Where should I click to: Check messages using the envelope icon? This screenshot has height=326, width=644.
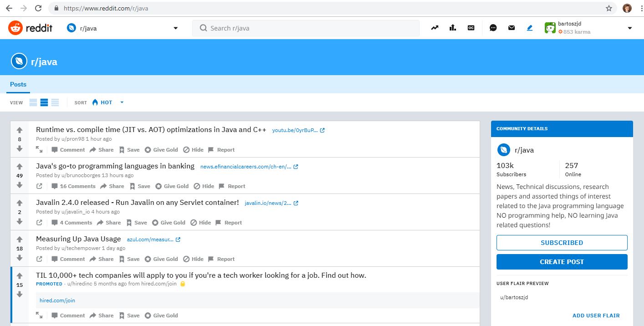pyautogui.click(x=511, y=28)
